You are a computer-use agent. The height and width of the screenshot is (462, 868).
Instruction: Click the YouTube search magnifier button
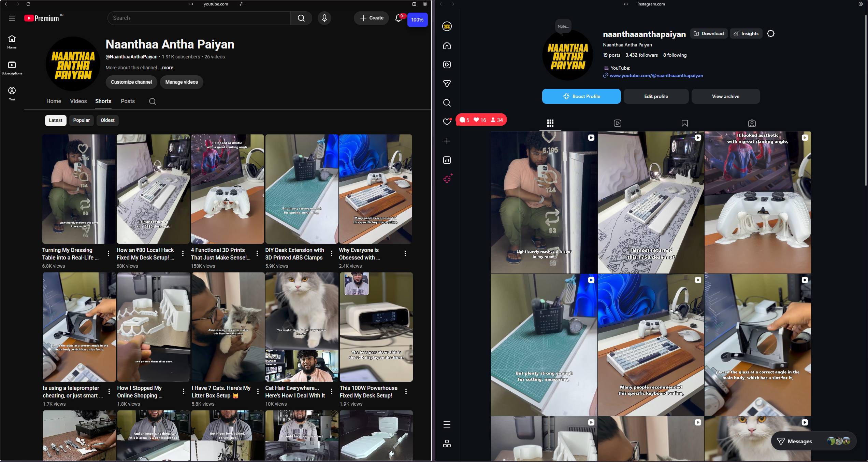tap(301, 18)
